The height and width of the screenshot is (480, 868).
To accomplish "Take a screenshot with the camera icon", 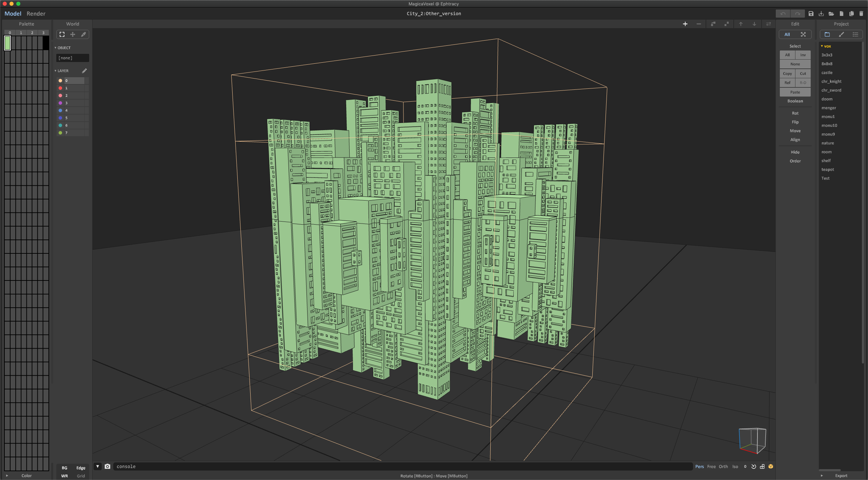I will (107, 466).
